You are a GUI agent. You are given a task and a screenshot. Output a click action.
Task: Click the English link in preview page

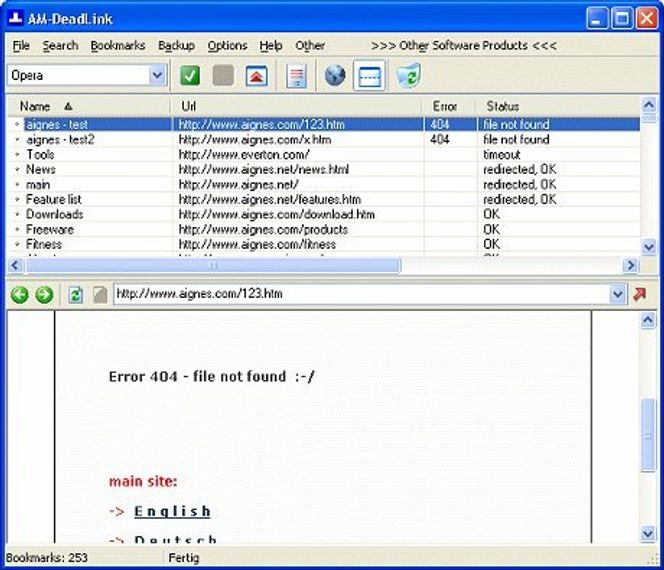tap(172, 512)
